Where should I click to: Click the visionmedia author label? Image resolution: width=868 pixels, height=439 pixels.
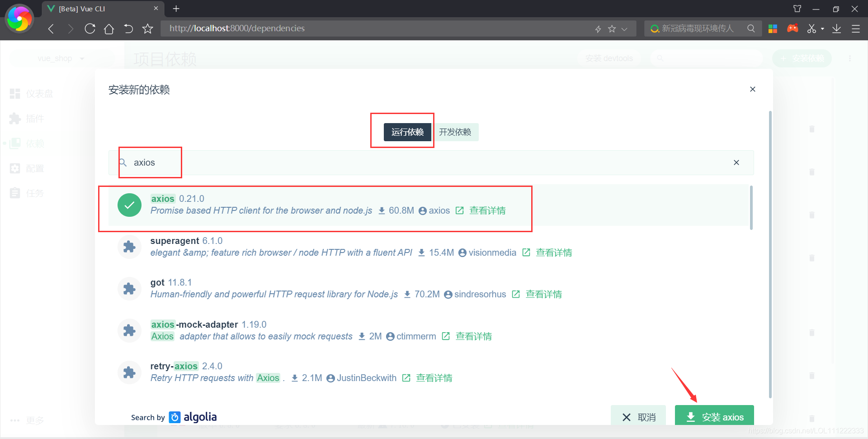[492, 253]
